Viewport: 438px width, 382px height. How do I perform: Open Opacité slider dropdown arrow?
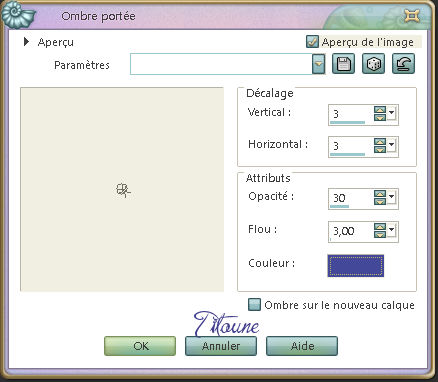(x=392, y=197)
